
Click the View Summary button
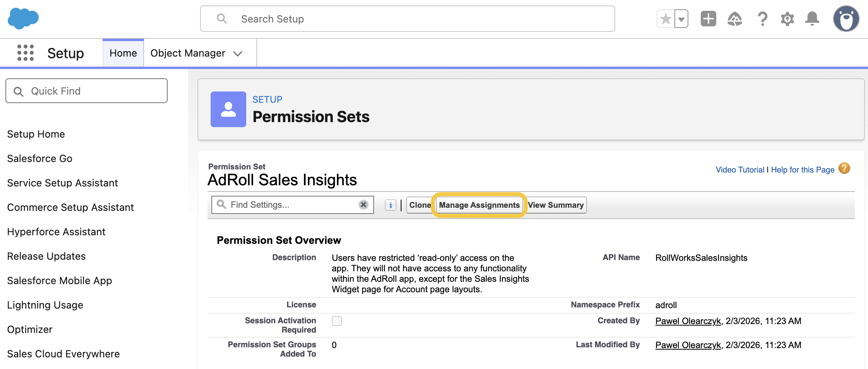click(x=556, y=205)
